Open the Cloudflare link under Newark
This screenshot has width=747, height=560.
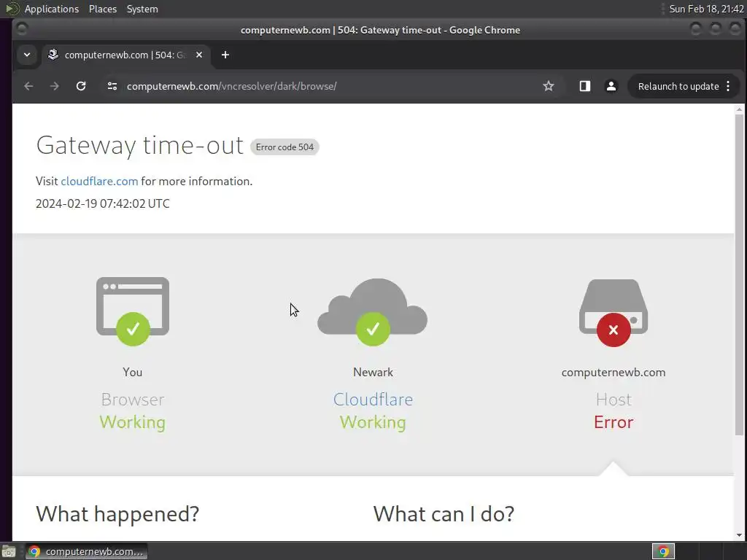[373, 399]
